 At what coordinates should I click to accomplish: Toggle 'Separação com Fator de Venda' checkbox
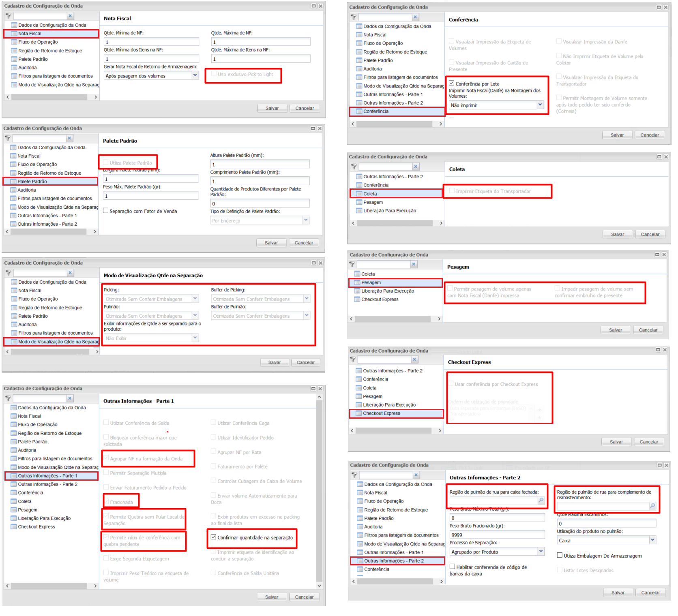(106, 211)
